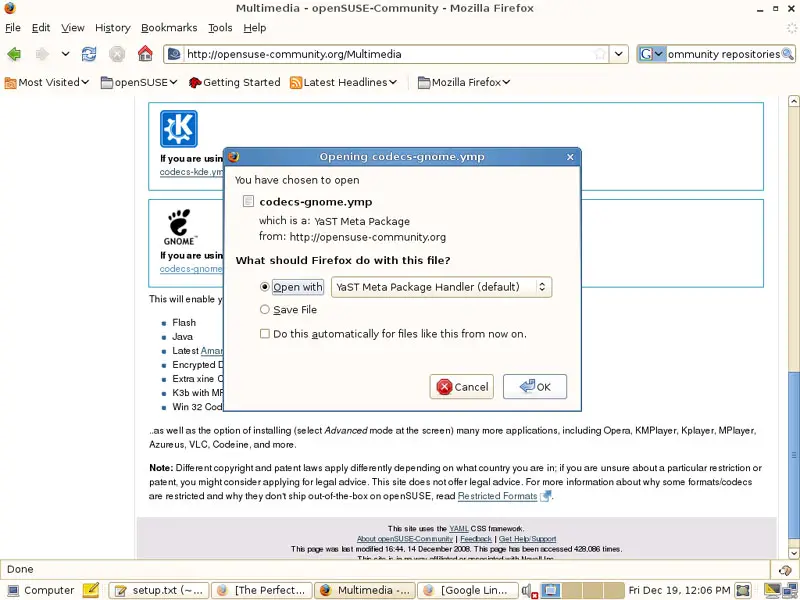Click the codecs-gnome.ymp file icon
Screen dimensions: 800x600
[x=248, y=201]
